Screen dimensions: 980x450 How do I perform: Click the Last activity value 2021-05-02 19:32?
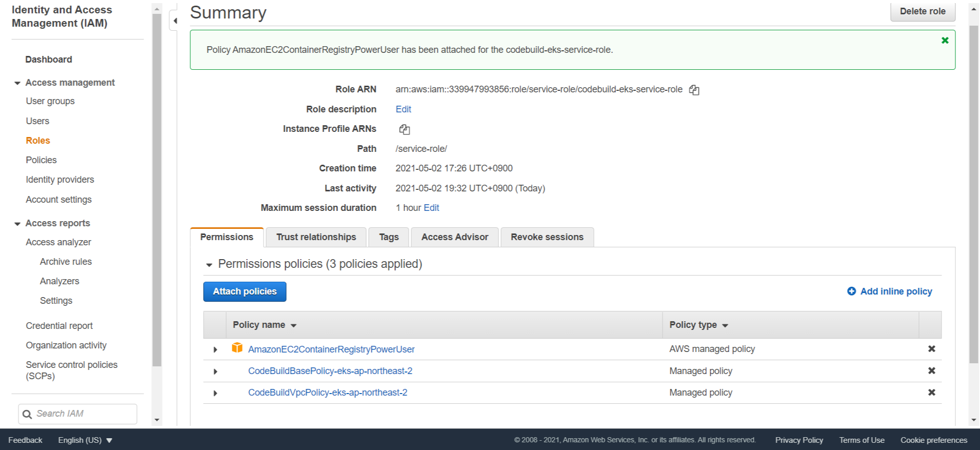pyautogui.click(x=470, y=188)
